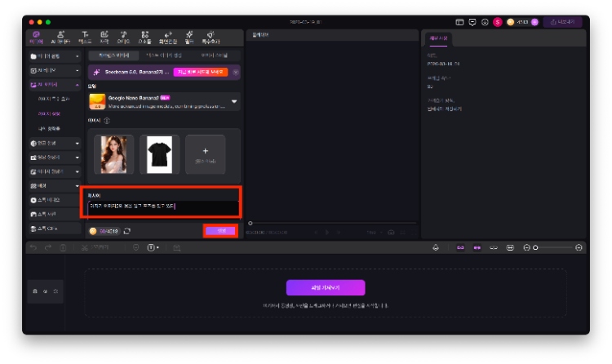Click the purple generate button
Image resolution: width=612 pixels, height=364 pixels.
coord(221,231)
